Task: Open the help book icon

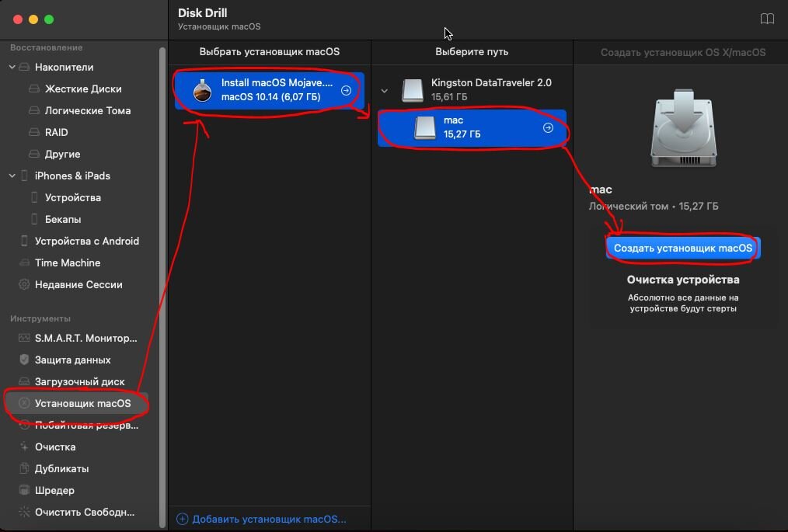Action: tap(767, 19)
